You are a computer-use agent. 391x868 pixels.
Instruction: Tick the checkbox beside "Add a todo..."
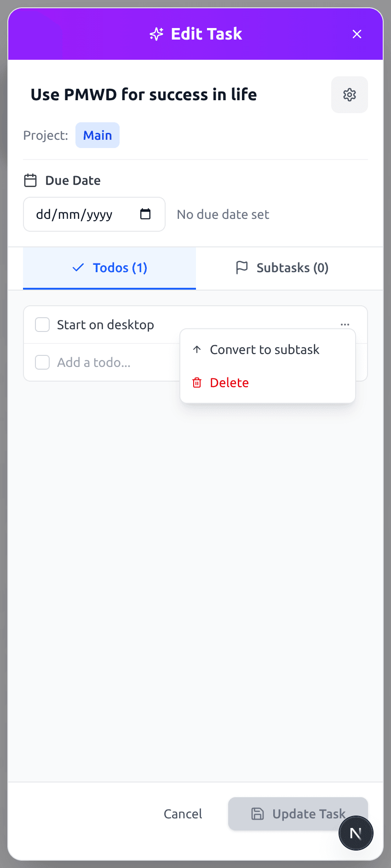point(42,362)
